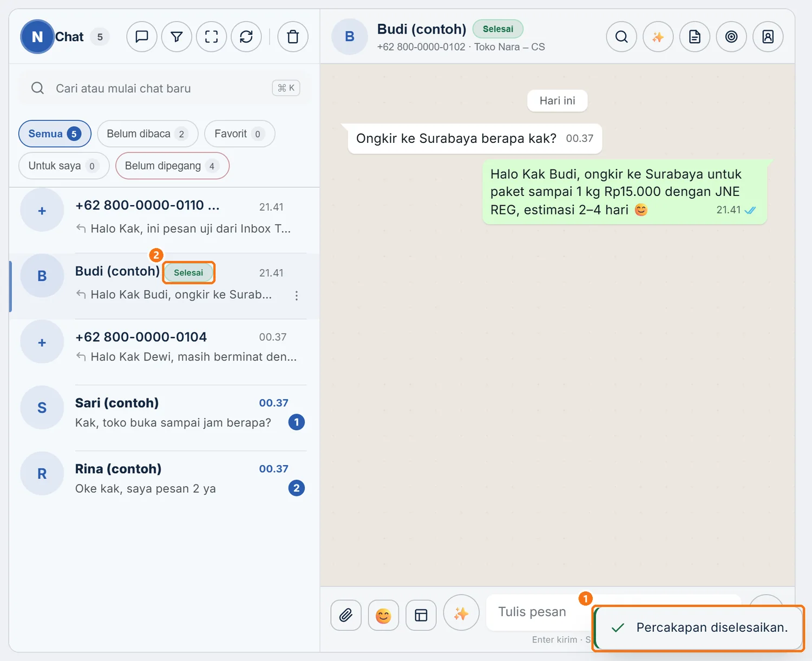
Task: Switch to Belum dibaca filter
Action: 148,134
